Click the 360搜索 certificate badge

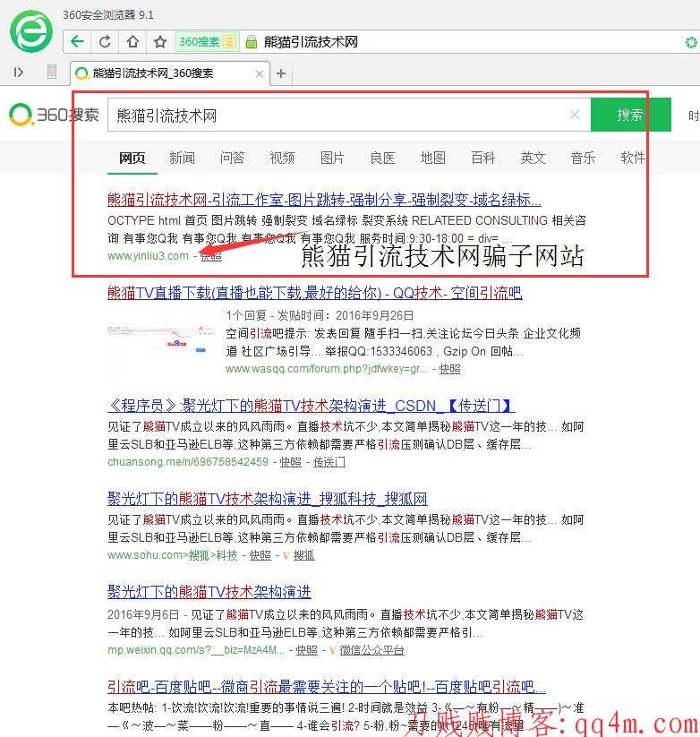click(x=207, y=42)
